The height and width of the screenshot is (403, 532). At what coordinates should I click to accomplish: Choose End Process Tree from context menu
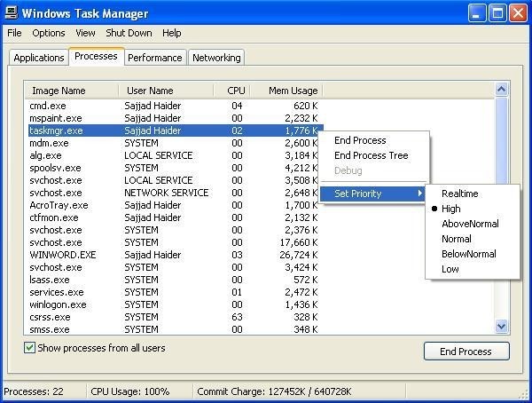pyautogui.click(x=371, y=155)
